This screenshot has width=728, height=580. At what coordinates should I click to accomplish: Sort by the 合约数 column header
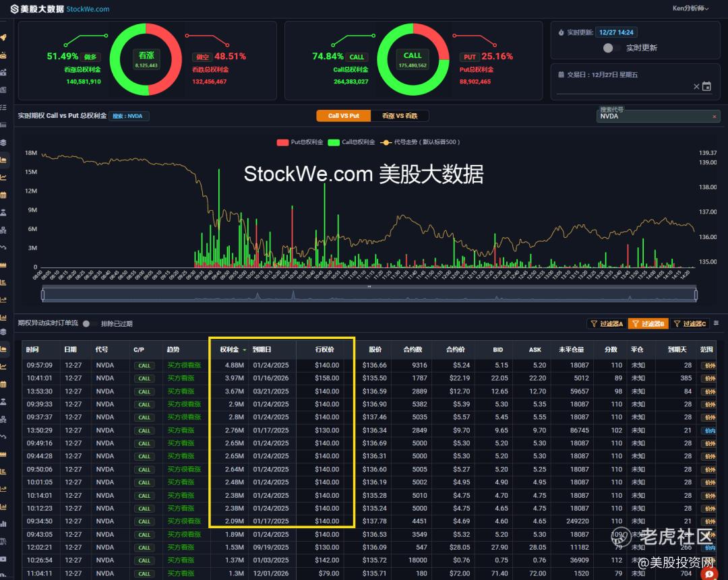[413, 350]
